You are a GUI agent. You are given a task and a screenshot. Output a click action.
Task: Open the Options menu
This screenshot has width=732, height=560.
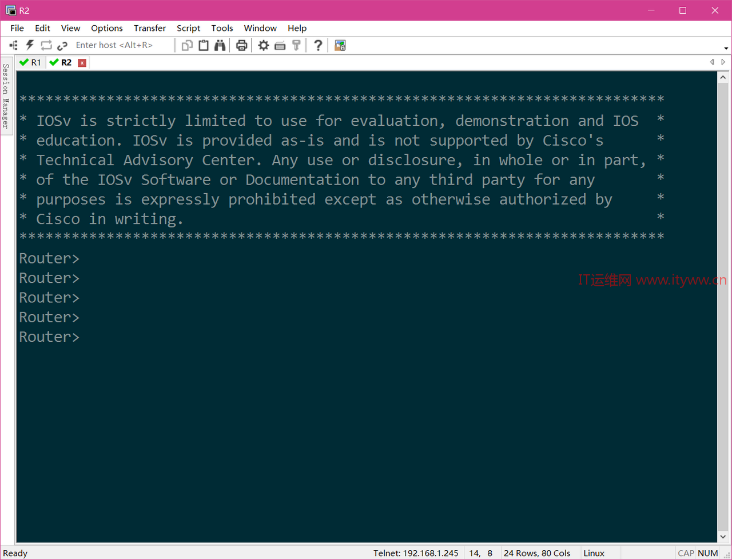(x=107, y=28)
